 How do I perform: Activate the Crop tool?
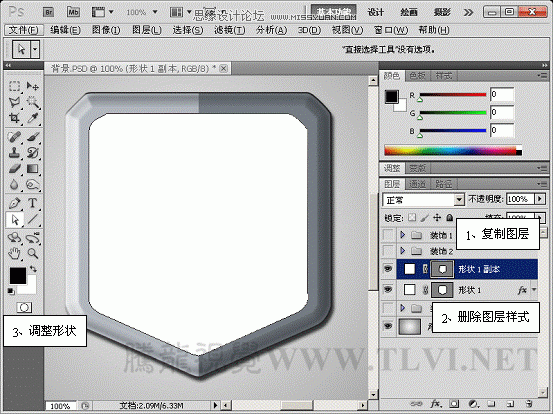click(14, 118)
